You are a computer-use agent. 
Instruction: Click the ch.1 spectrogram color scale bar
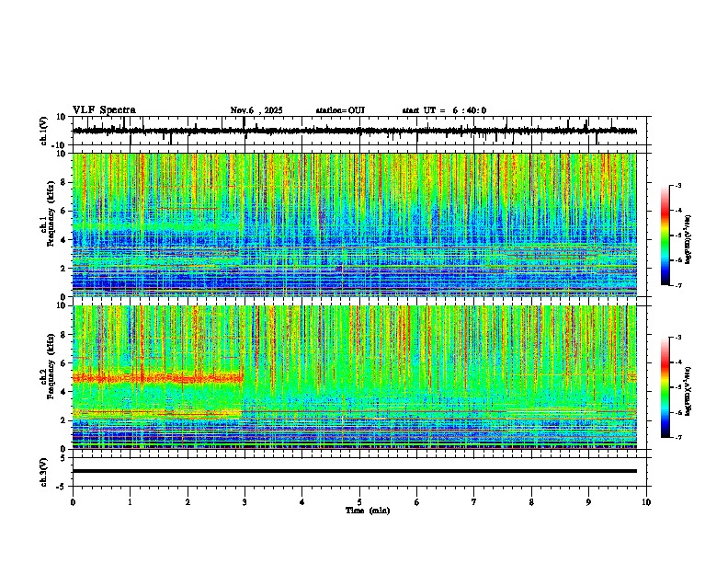click(x=665, y=236)
